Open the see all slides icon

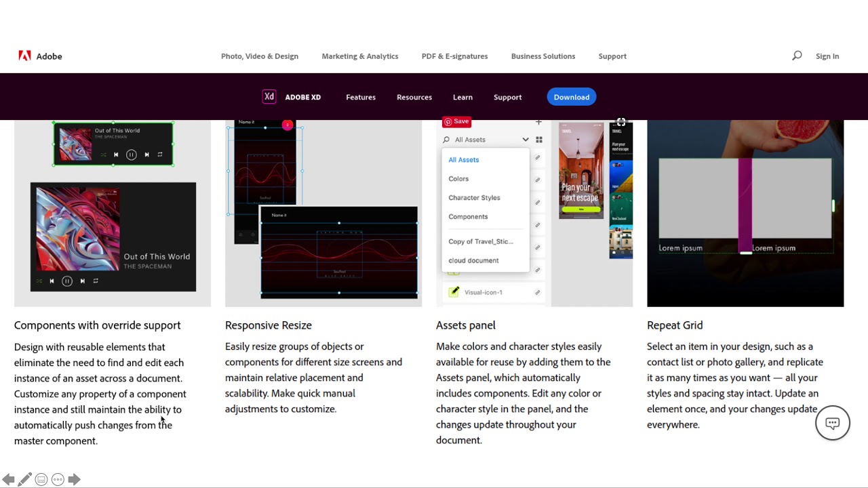pos(41,479)
